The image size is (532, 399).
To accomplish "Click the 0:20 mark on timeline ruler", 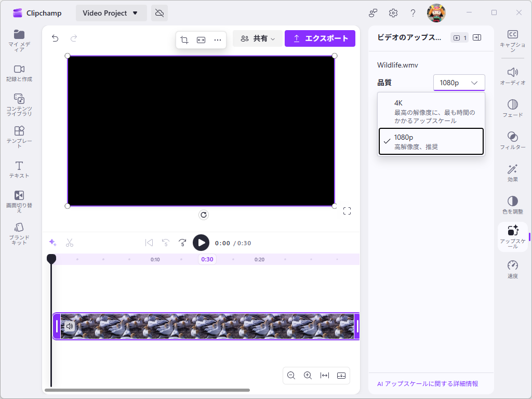I will point(259,260).
